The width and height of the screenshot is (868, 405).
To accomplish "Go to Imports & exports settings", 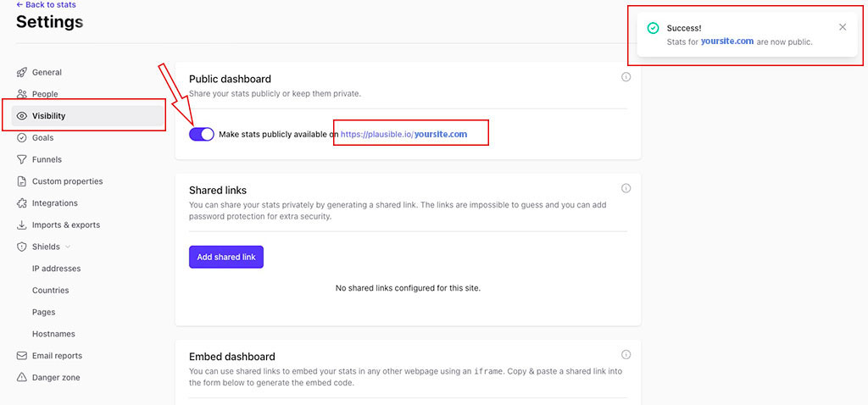I will pos(65,225).
